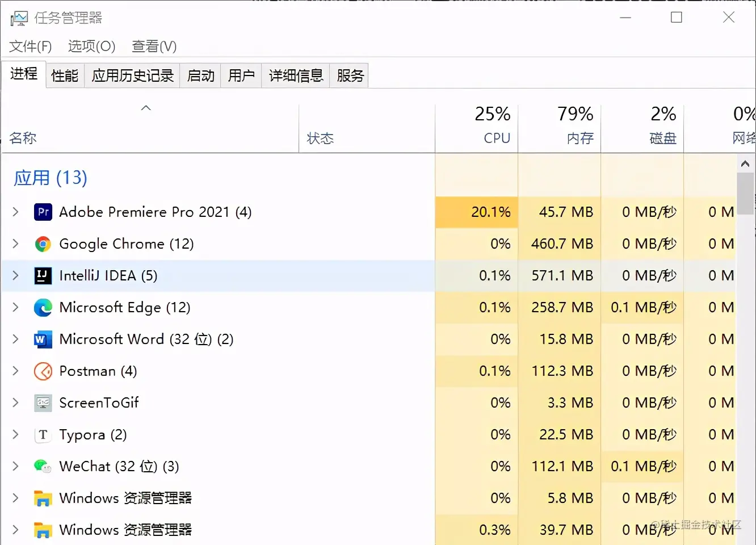756x545 pixels.
Task: Expand the Typora process group
Action: [16, 434]
